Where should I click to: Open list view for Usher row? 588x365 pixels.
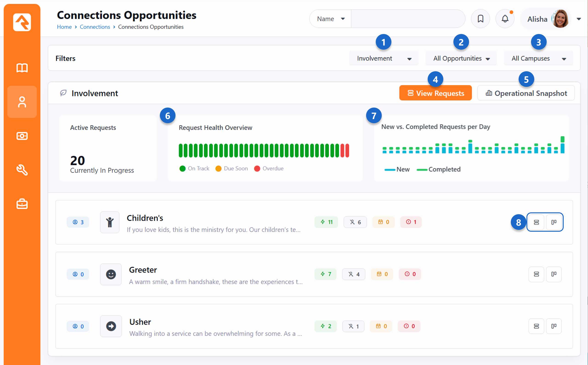click(536, 326)
